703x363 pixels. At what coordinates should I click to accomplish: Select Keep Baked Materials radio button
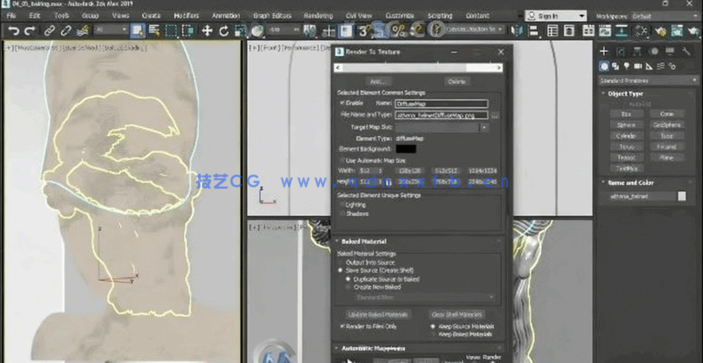(x=433, y=334)
